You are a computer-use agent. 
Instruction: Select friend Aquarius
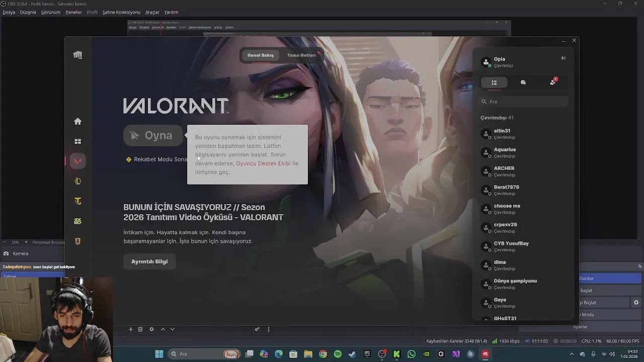[x=523, y=152]
